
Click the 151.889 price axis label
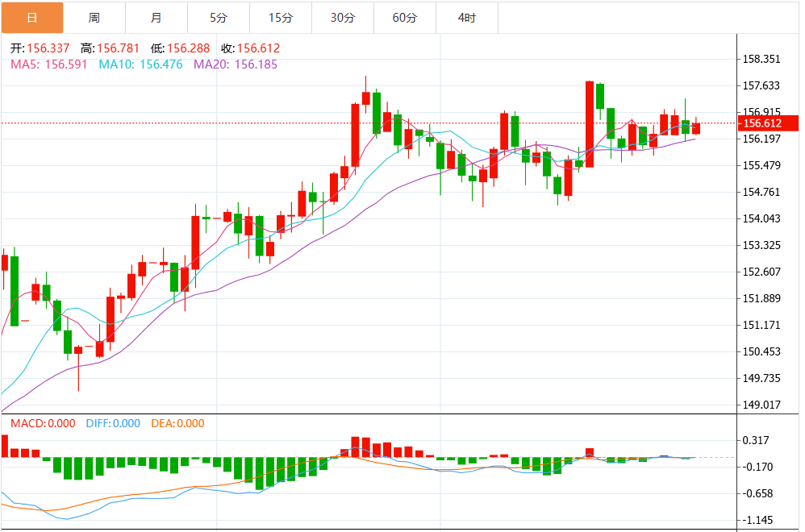click(x=762, y=298)
